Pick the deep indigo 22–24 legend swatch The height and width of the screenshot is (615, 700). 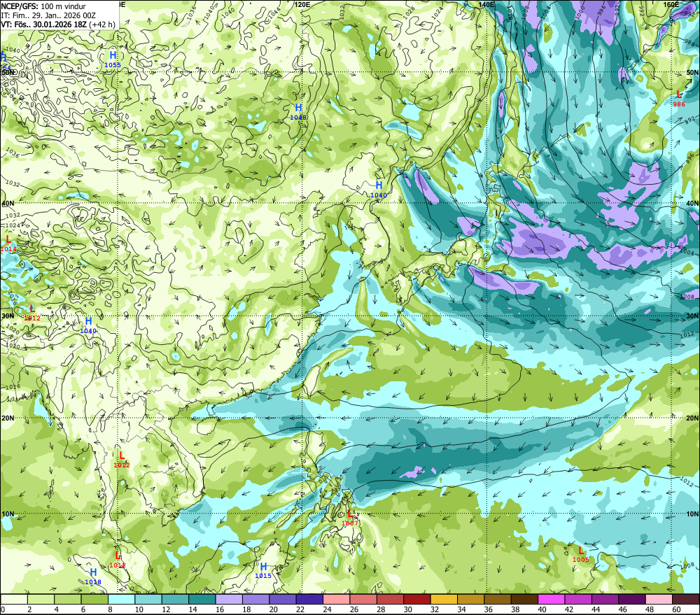(x=309, y=599)
